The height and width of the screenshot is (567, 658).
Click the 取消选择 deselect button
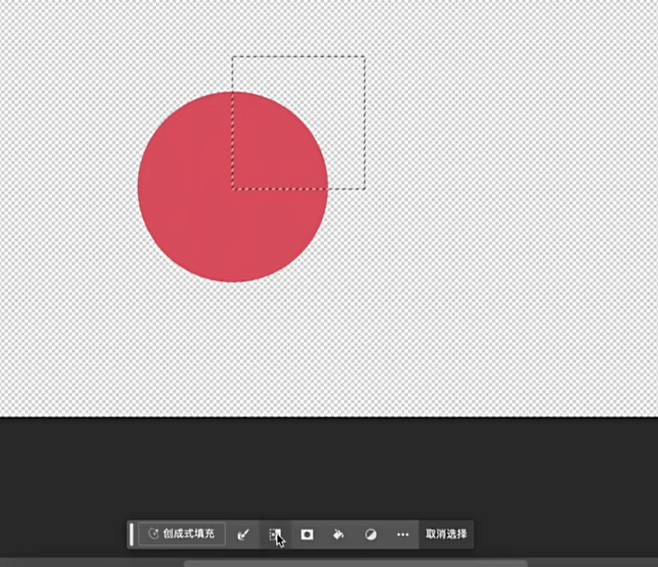446,534
